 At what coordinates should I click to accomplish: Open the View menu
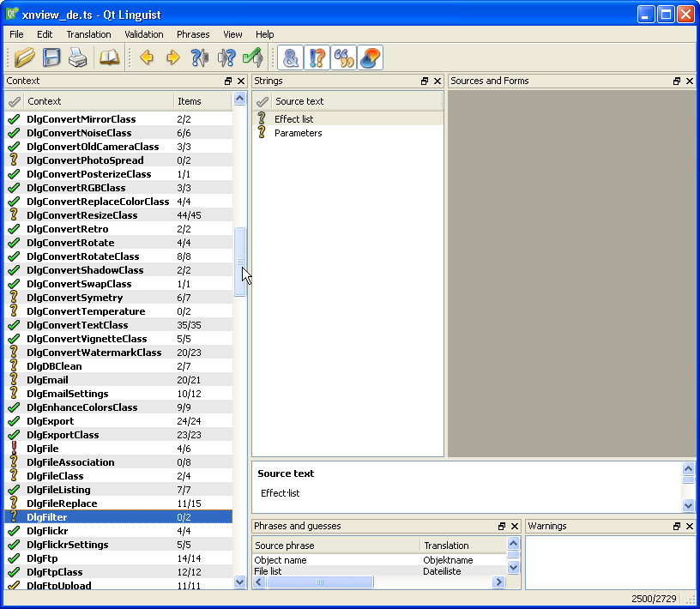tap(232, 34)
